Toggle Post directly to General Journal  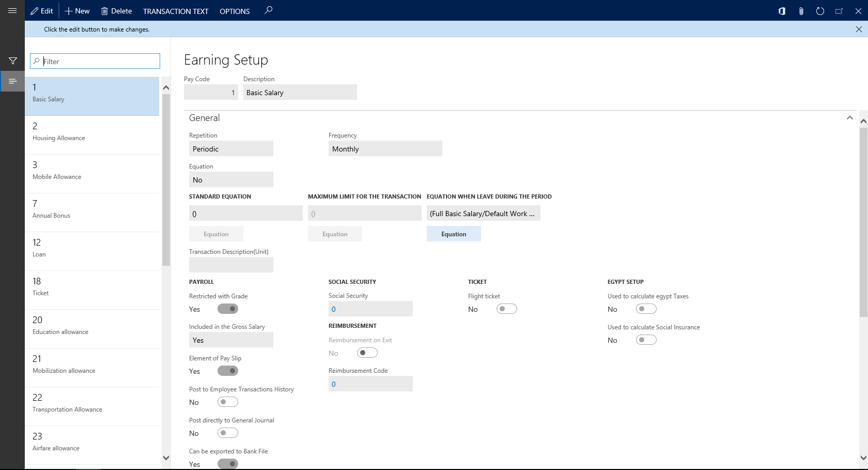tap(228, 433)
